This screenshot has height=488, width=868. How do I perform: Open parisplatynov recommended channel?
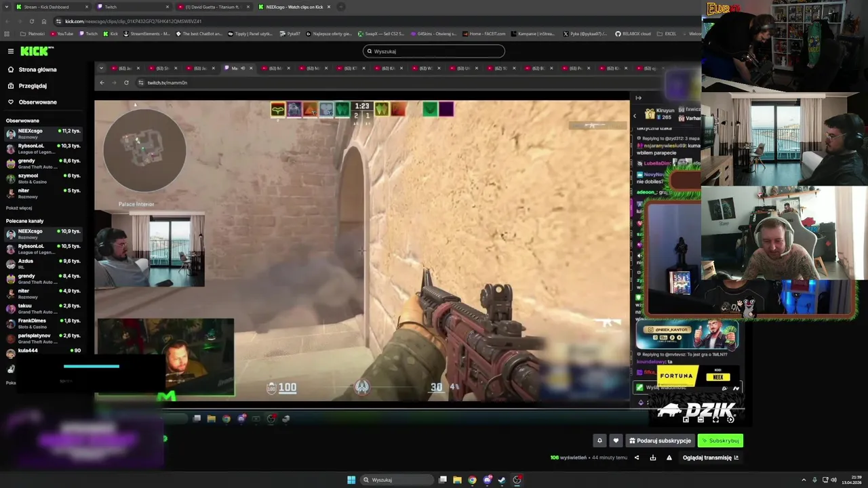pos(42,338)
